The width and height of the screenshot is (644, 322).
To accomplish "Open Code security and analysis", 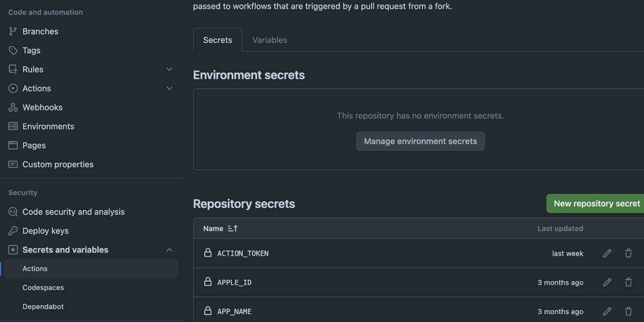I will [73, 212].
